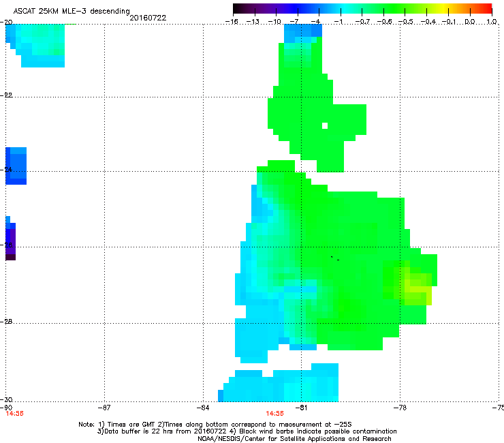
Task: Click the '-0.4' label on the color scale
Action: click(x=428, y=22)
